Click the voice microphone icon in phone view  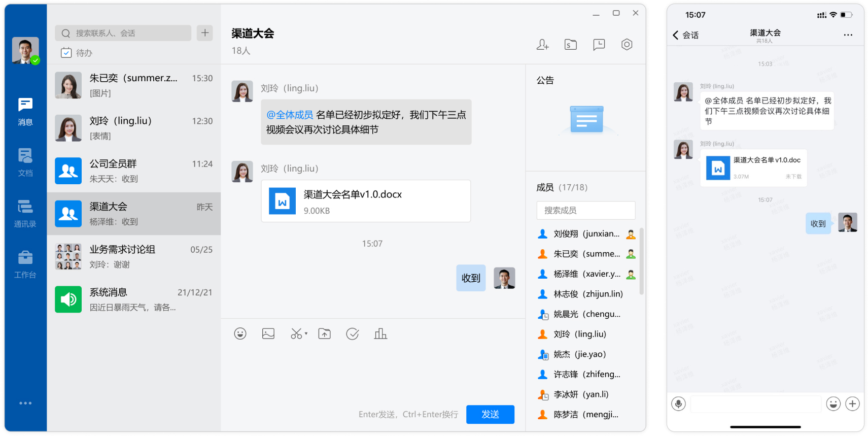coord(678,404)
